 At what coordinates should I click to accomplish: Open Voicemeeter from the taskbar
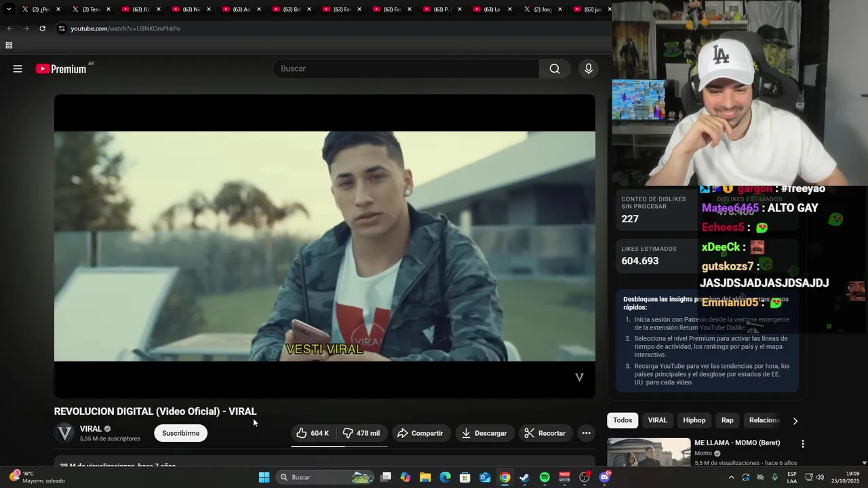(x=564, y=477)
